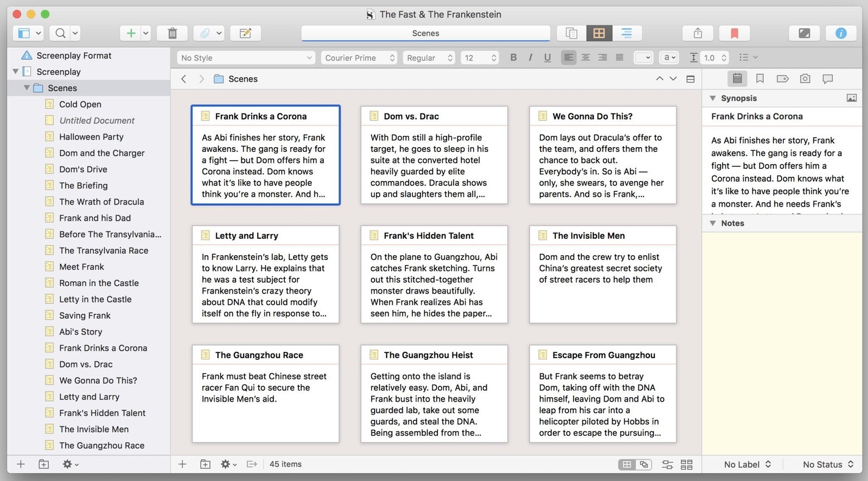Open the No Label popup
Screen dimensions: 868x481
coord(747,464)
